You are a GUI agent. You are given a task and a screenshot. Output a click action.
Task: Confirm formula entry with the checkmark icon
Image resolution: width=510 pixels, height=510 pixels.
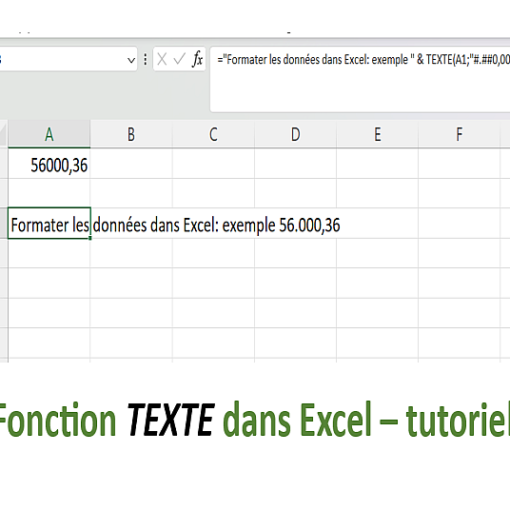[179, 60]
